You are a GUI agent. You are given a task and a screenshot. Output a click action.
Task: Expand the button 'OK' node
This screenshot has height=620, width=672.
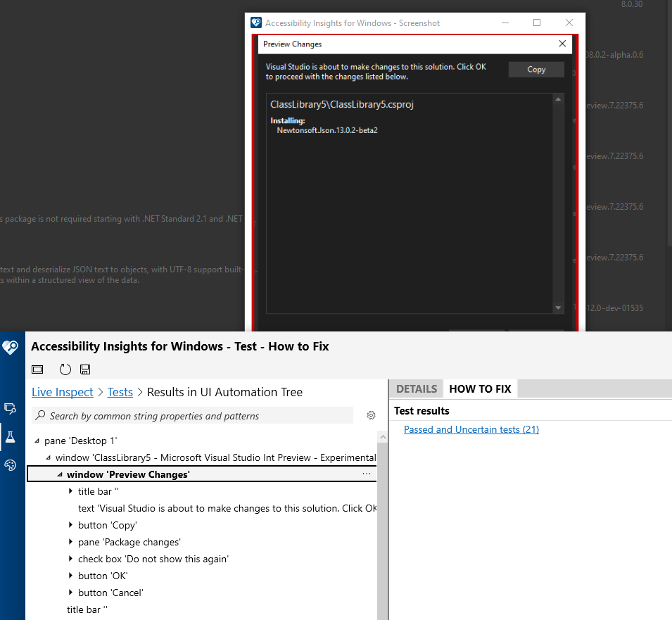70,576
